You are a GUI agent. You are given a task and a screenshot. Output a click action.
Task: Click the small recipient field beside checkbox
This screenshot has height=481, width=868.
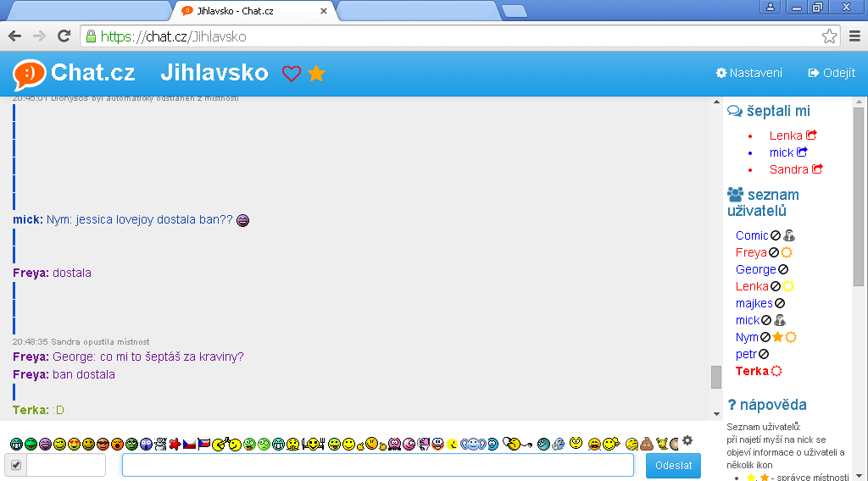[66, 465]
